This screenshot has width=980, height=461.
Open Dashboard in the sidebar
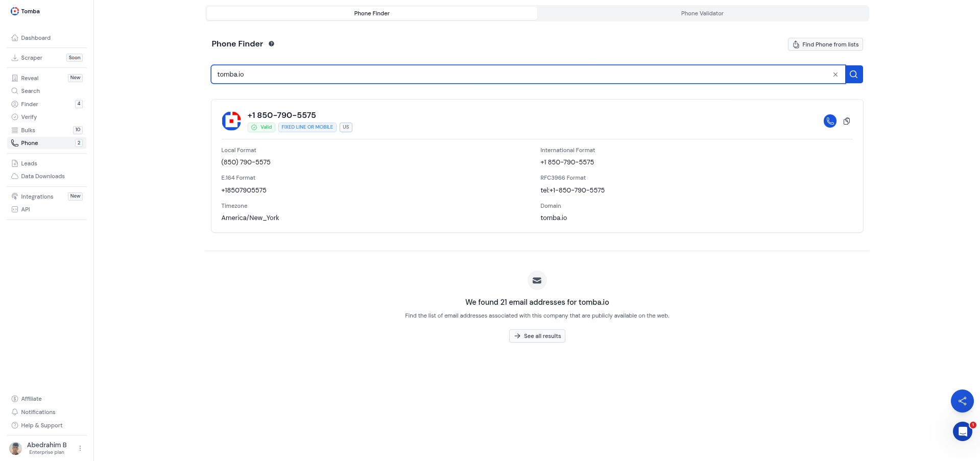coord(36,38)
